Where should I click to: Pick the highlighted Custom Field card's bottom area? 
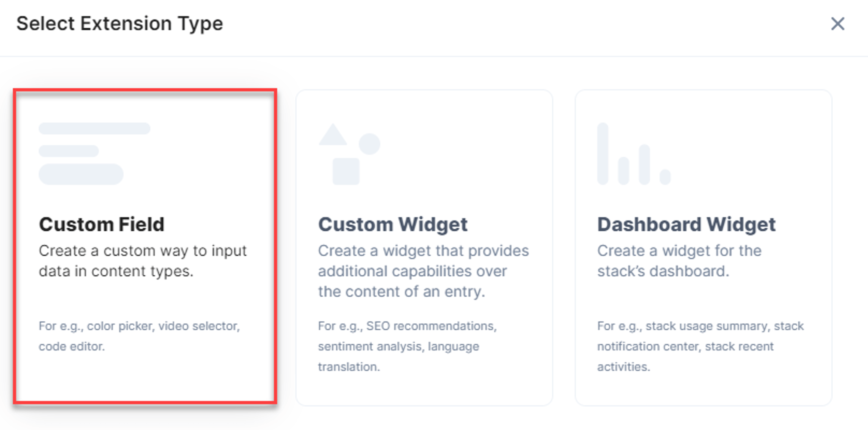click(145, 381)
